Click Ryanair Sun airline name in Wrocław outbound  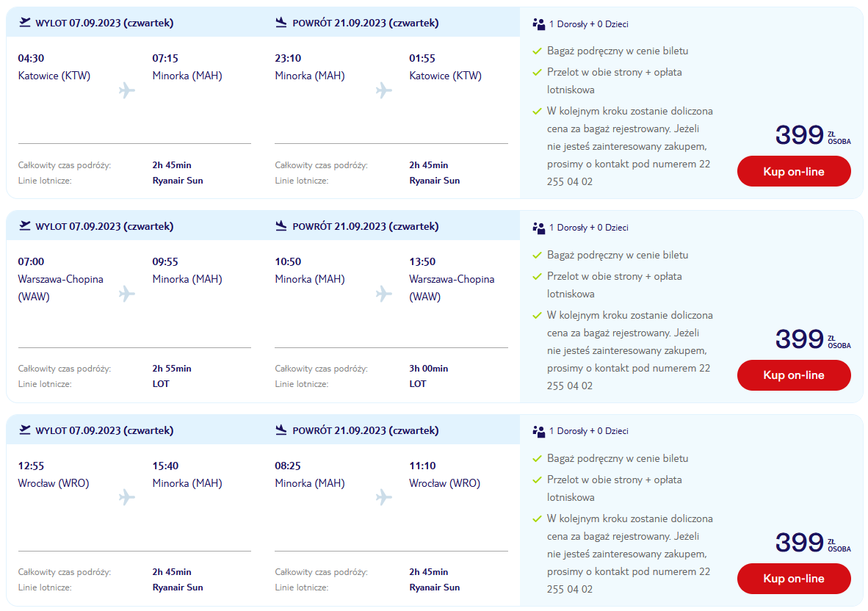[x=178, y=587]
